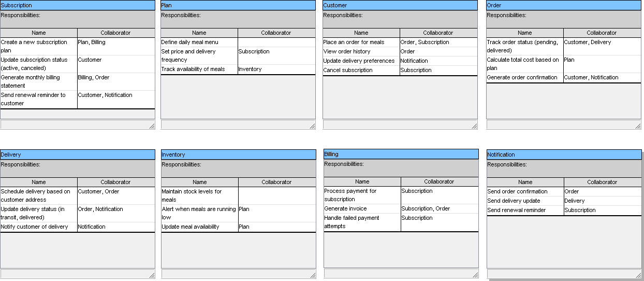Click the Responsibilities area of Inventory card
Viewport: 644px width, 281px height.
pyautogui.click(x=238, y=168)
